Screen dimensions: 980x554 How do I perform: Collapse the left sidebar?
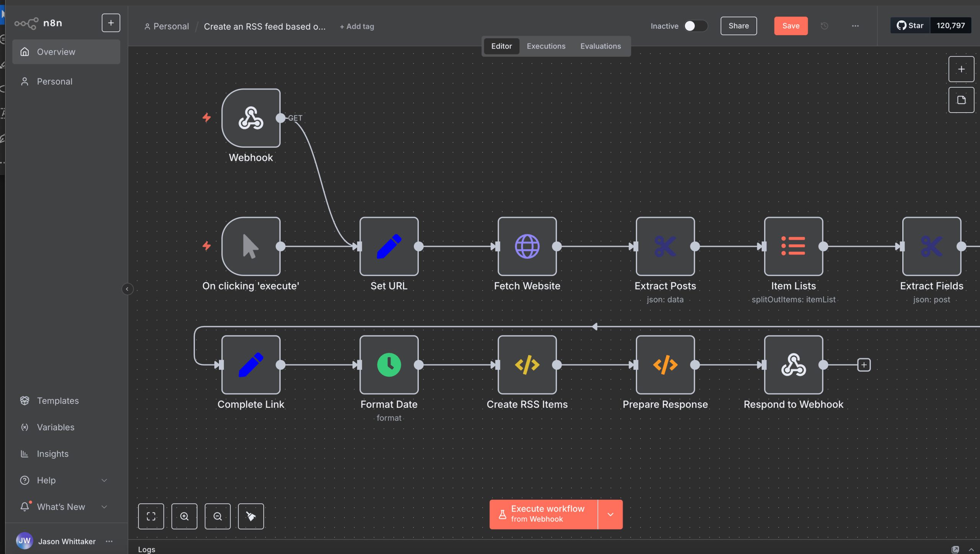pyautogui.click(x=127, y=289)
